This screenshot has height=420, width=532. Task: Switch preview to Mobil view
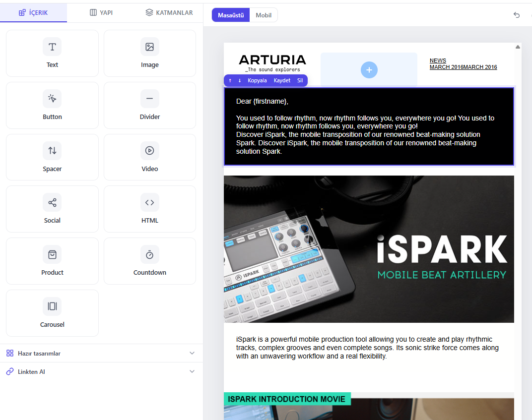click(264, 15)
